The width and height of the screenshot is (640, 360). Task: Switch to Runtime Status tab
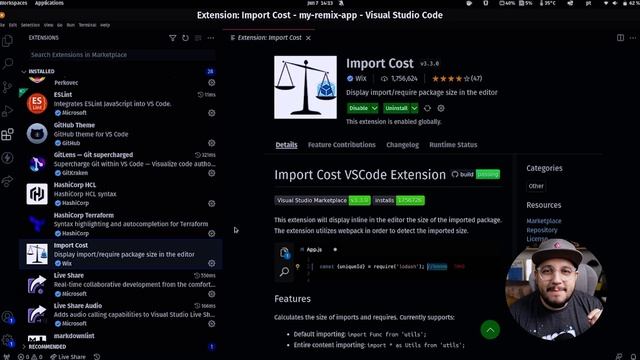(453, 145)
